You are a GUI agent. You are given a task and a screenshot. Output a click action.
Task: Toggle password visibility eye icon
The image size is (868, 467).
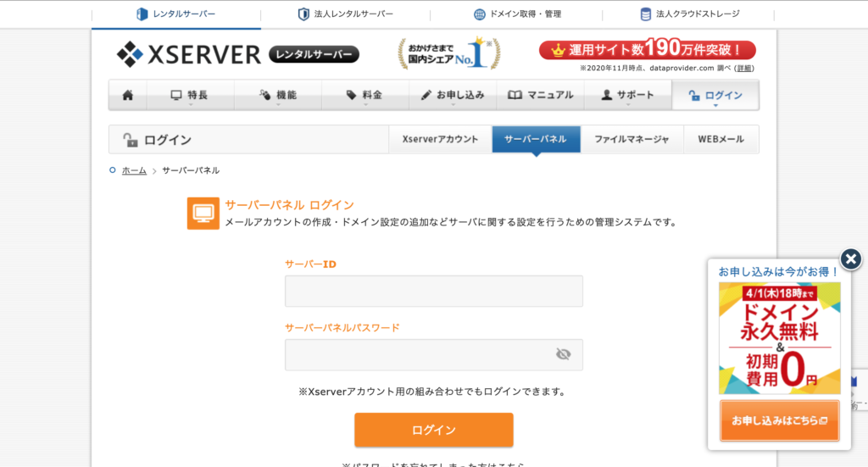pos(563,354)
